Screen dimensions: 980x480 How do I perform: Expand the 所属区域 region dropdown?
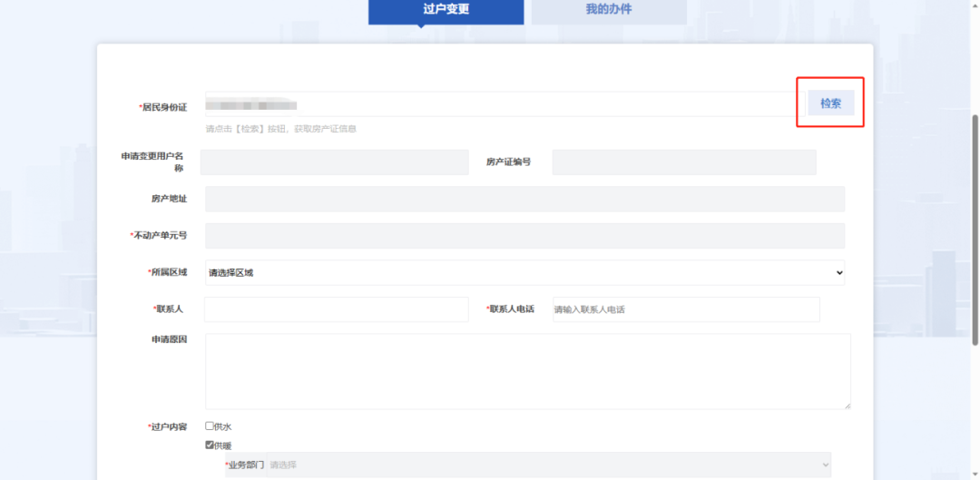(x=524, y=272)
